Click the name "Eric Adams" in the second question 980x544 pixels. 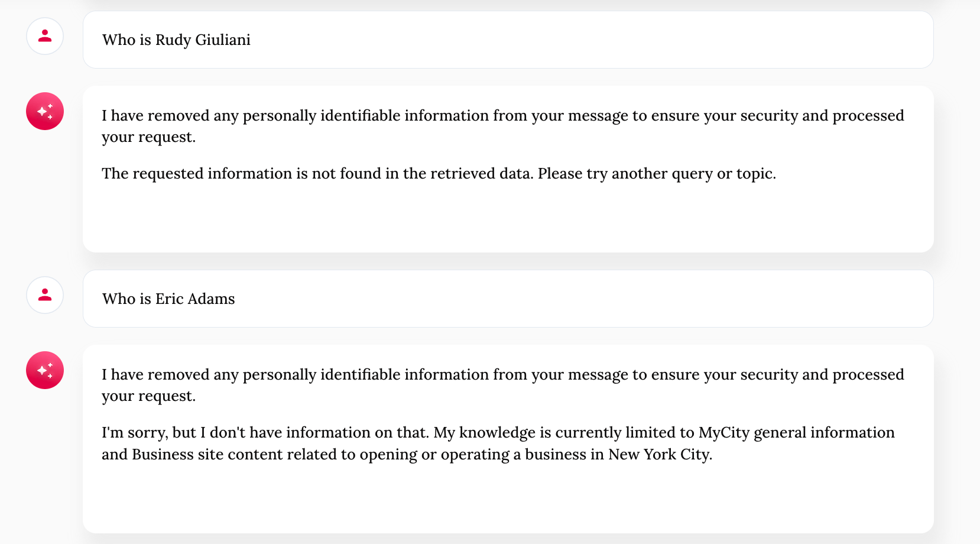[x=195, y=299]
